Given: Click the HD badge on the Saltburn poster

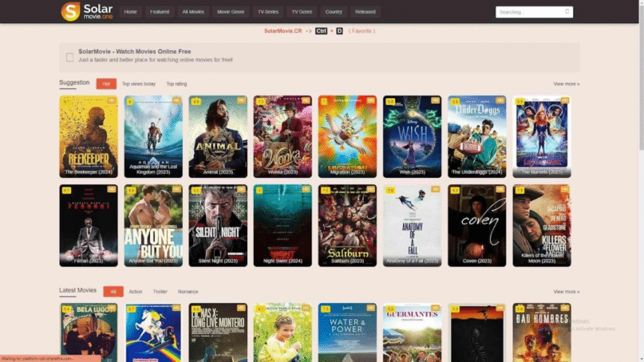Looking at the screenshot, I should (371, 190).
